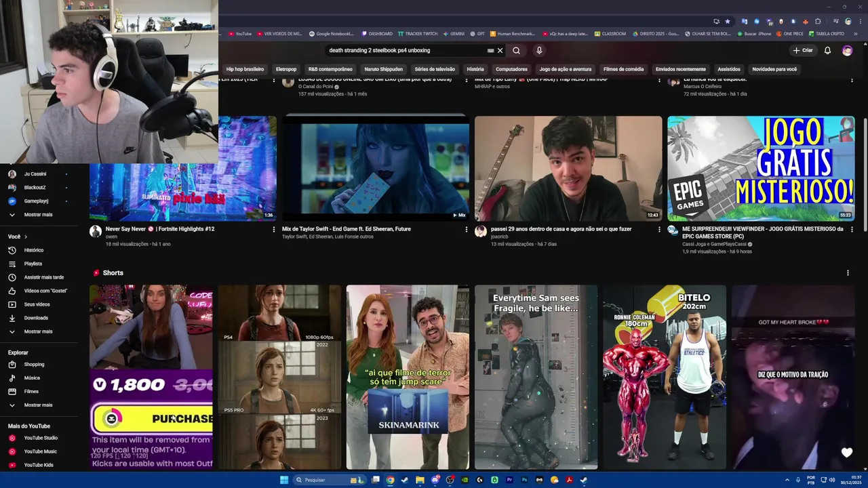
Task: Expand the Você section with Mostrar mais
Action: tap(39, 331)
